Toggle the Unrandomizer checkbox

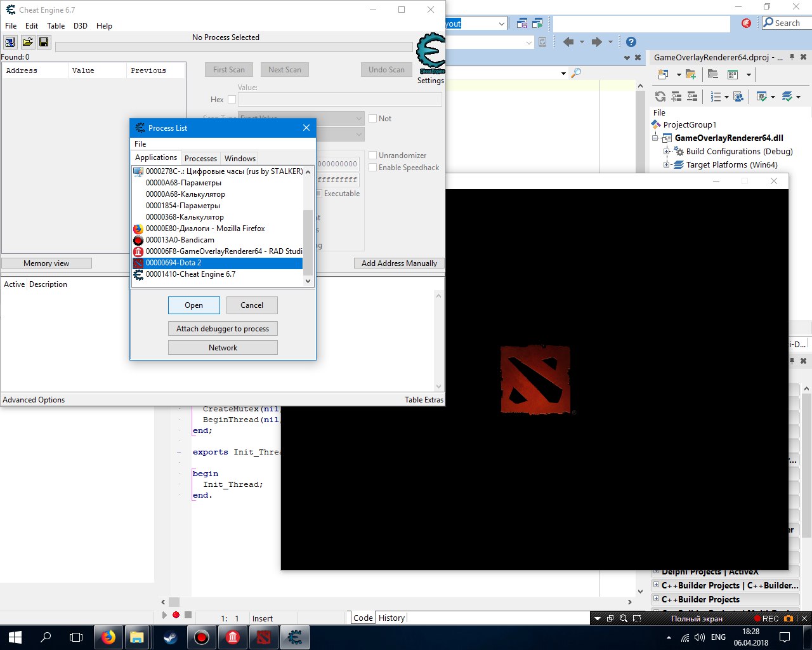tap(373, 156)
